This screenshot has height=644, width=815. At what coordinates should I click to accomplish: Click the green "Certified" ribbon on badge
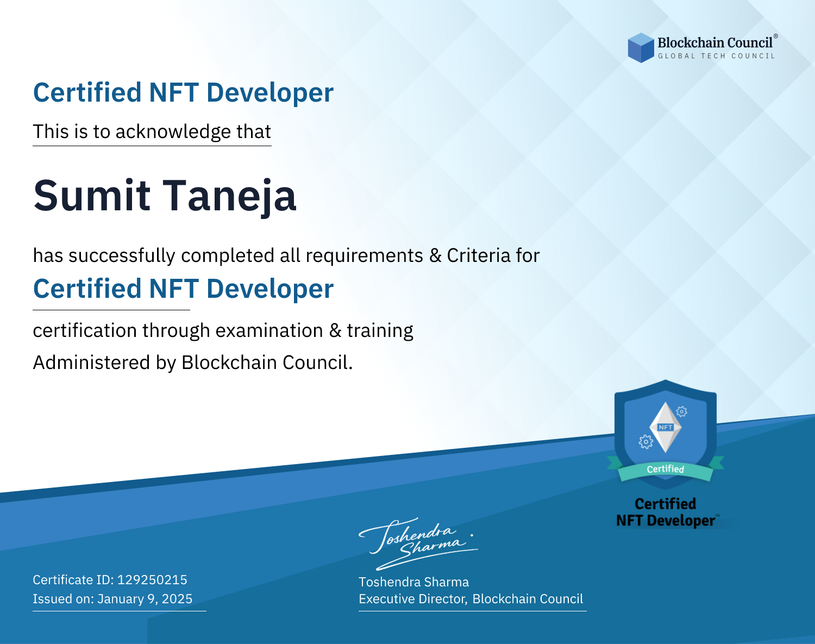[666, 469]
